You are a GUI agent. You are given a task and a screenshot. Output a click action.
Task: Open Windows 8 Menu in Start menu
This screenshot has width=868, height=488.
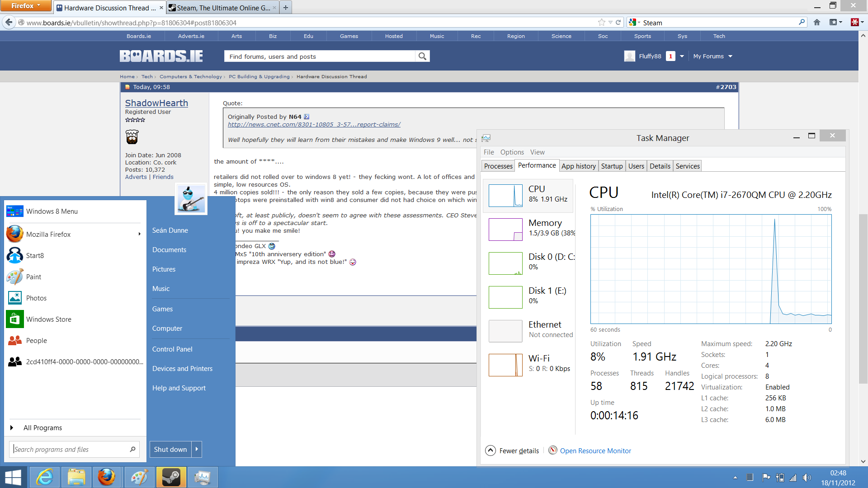click(75, 211)
